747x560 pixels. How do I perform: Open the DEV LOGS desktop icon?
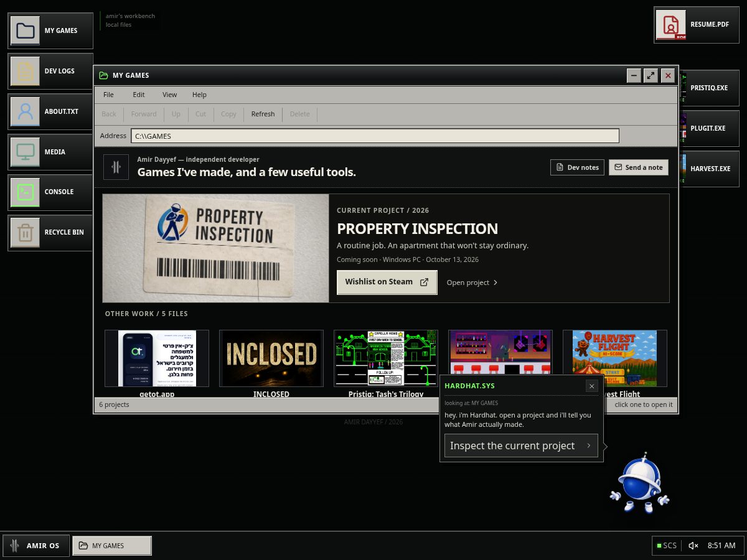(x=50, y=71)
